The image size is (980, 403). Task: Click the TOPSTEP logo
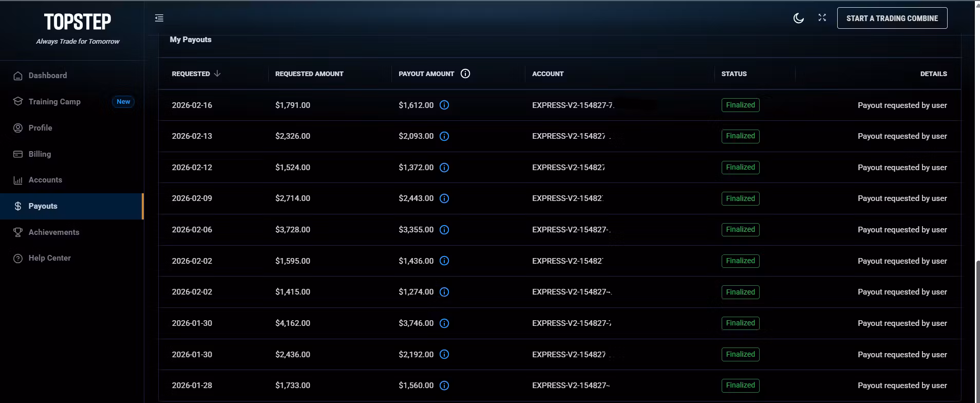pos(78,22)
